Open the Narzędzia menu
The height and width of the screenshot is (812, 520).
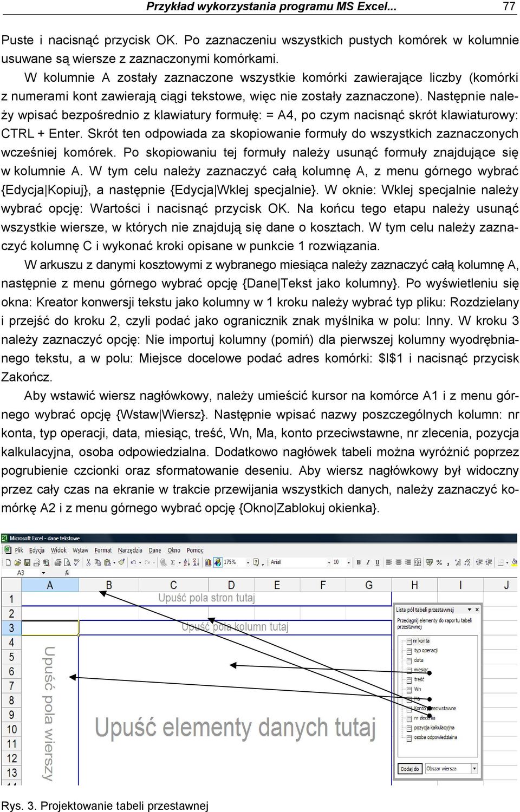[130, 551]
